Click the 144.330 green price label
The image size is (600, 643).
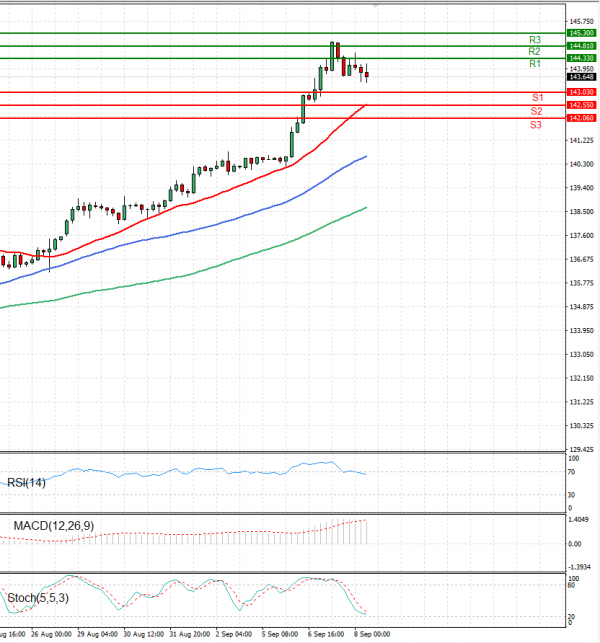[x=581, y=58]
